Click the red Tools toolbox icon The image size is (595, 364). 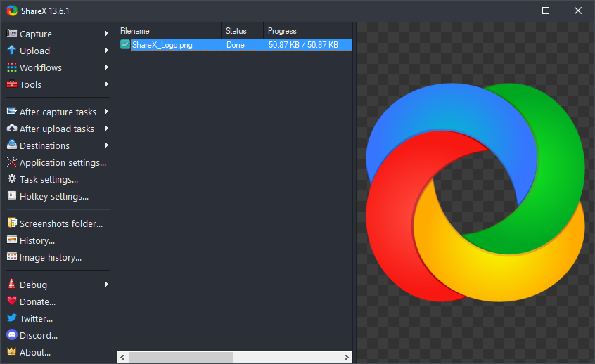[x=12, y=84]
